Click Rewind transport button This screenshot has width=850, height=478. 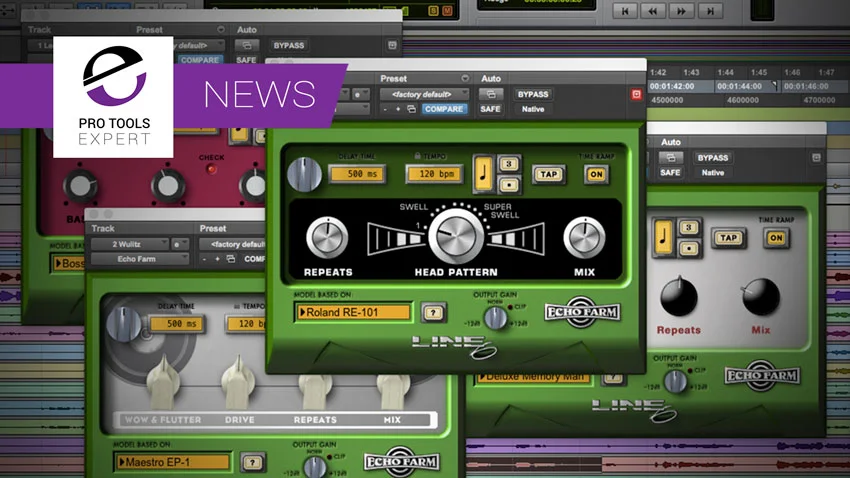pos(654,10)
